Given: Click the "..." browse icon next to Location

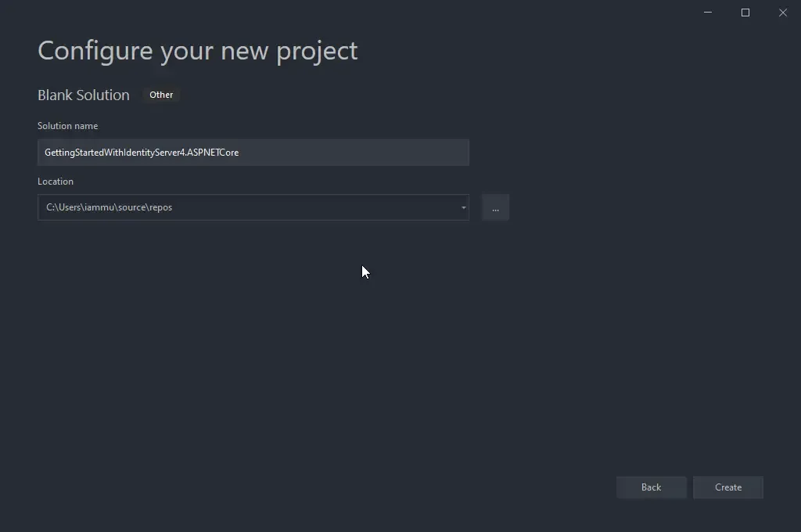Looking at the screenshot, I should pos(495,207).
